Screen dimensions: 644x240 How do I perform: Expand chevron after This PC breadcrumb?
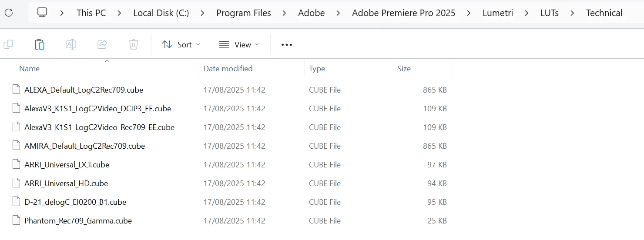[x=120, y=13]
